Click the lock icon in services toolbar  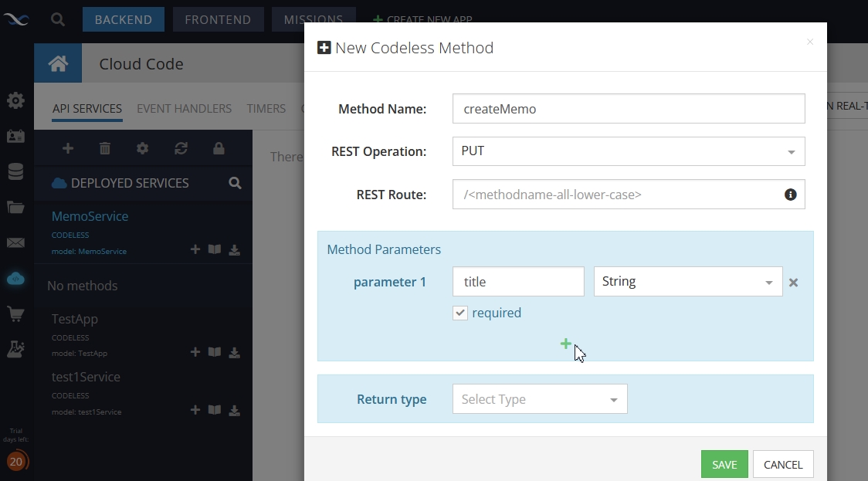219,148
